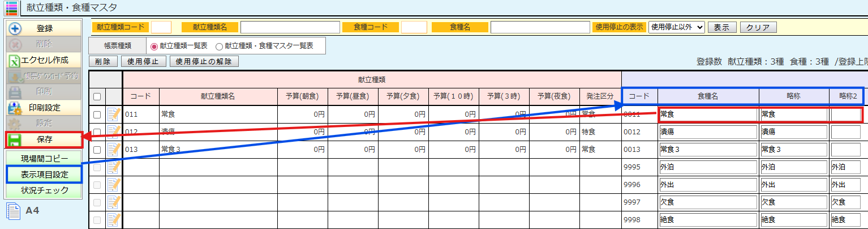This screenshot has width=868, height=229.
Task: Open 現場間コピー in the sidebar
Action: [x=44, y=158]
